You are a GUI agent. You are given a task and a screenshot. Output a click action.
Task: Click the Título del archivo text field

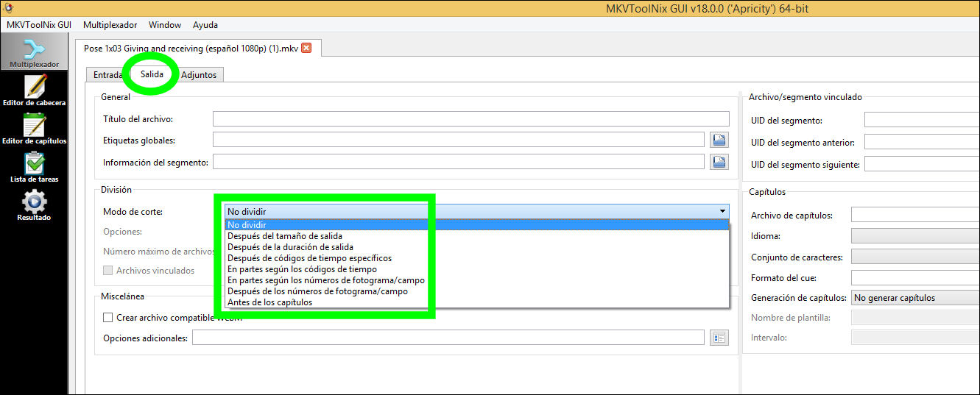tap(470, 119)
